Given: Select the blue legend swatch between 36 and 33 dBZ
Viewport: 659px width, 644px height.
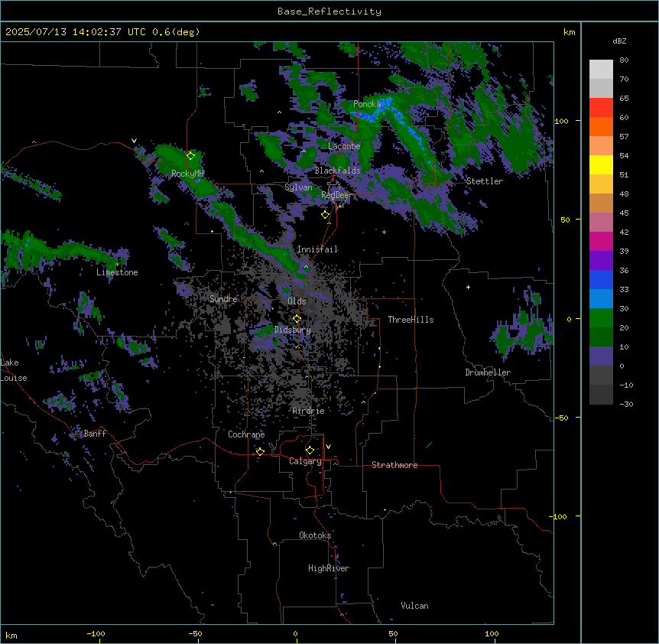Looking at the screenshot, I should pos(601,279).
